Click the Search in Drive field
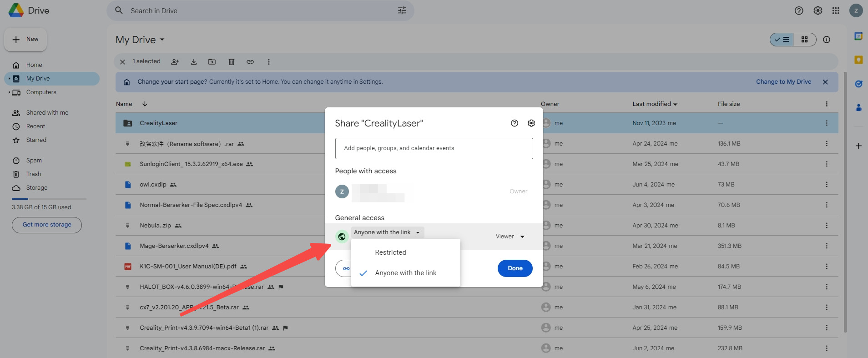Image resolution: width=868 pixels, height=358 pixels. pos(260,10)
